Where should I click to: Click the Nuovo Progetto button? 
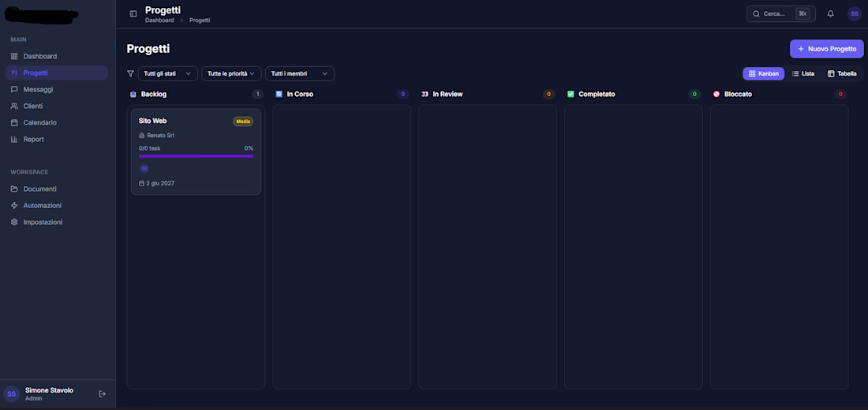tap(826, 49)
